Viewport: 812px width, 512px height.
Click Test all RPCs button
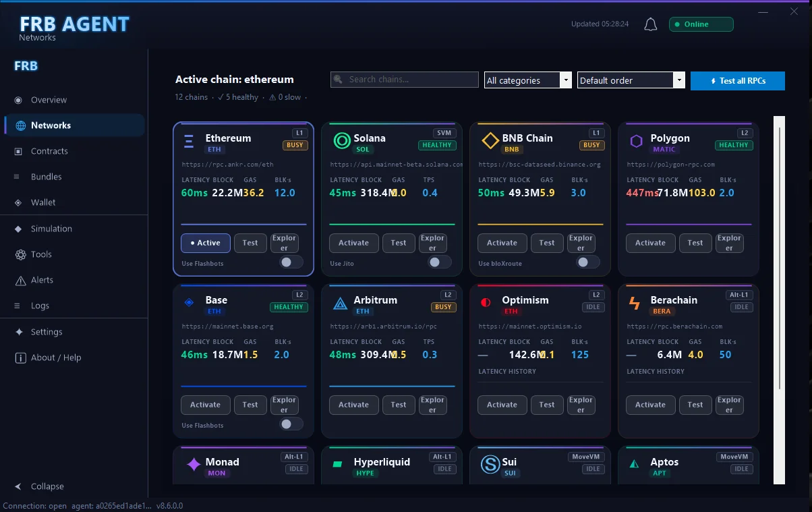pos(738,81)
